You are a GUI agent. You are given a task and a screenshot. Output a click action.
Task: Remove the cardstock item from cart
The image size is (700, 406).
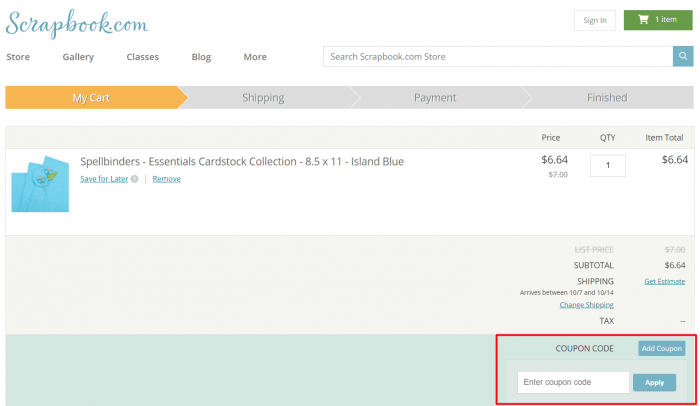pyautogui.click(x=166, y=179)
